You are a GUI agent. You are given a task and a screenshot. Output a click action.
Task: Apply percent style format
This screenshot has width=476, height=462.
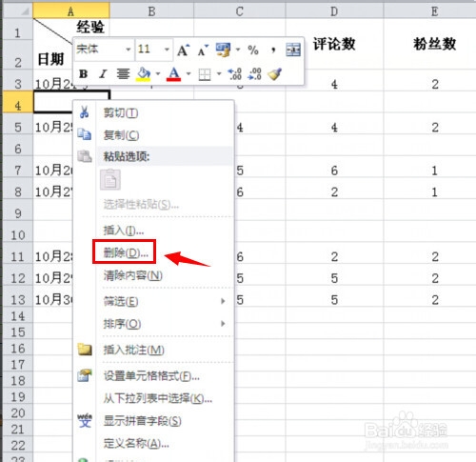tap(253, 50)
